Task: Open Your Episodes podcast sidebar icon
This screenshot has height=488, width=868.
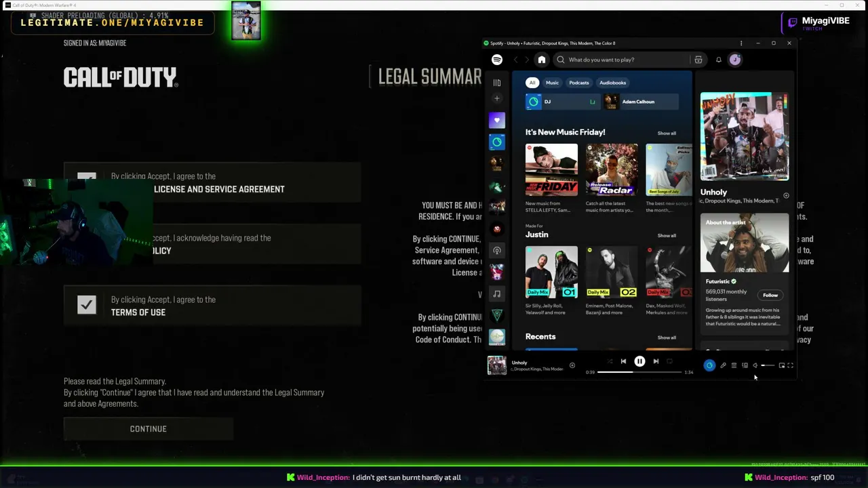Action: click(x=497, y=251)
